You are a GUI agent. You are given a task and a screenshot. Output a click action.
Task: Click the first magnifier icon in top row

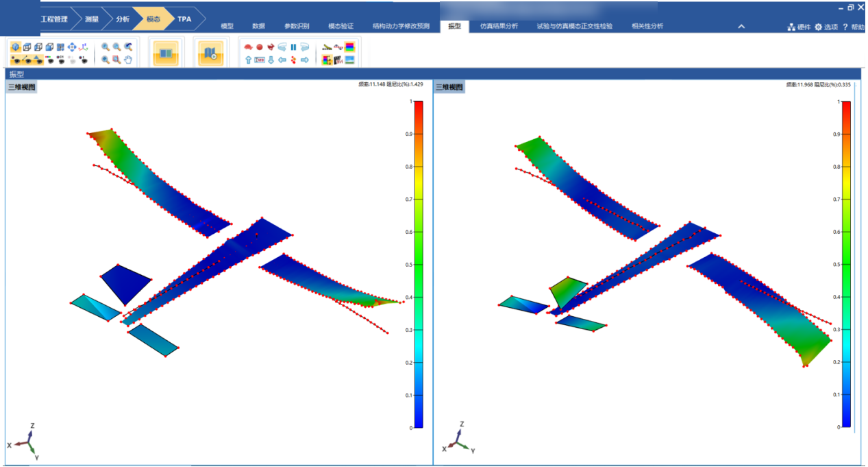point(106,47)
